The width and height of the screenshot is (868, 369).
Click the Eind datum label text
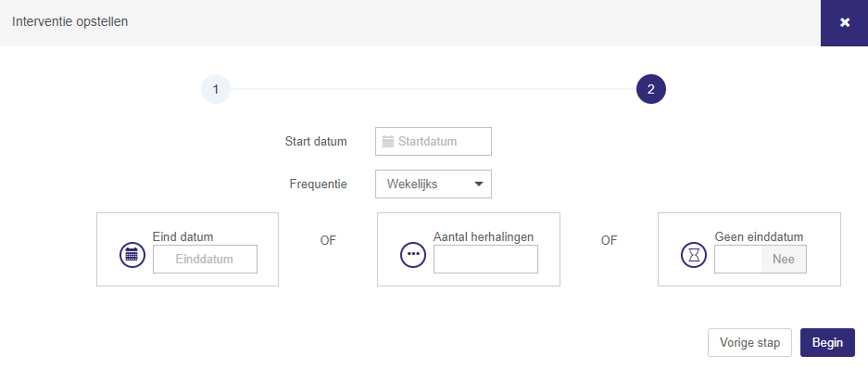[182, 237]
